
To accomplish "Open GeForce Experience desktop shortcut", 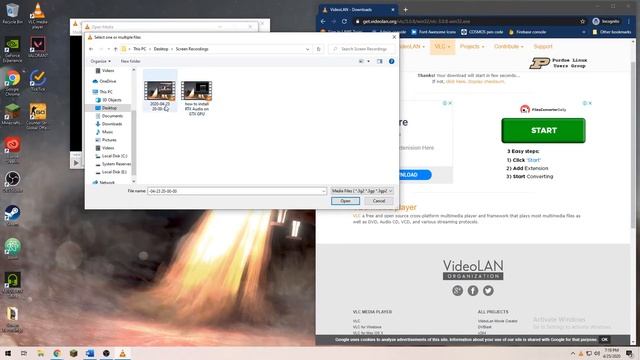I will click(x=12, y=49).
